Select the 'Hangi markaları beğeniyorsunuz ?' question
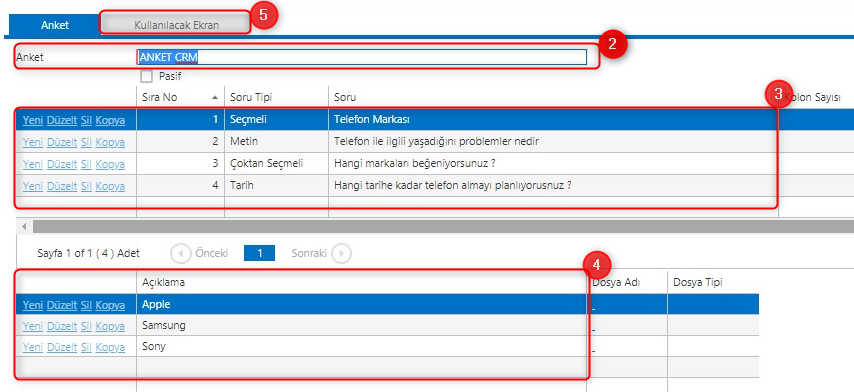The image size is (854, 392). pyautogui.click(x=553, y=163)
